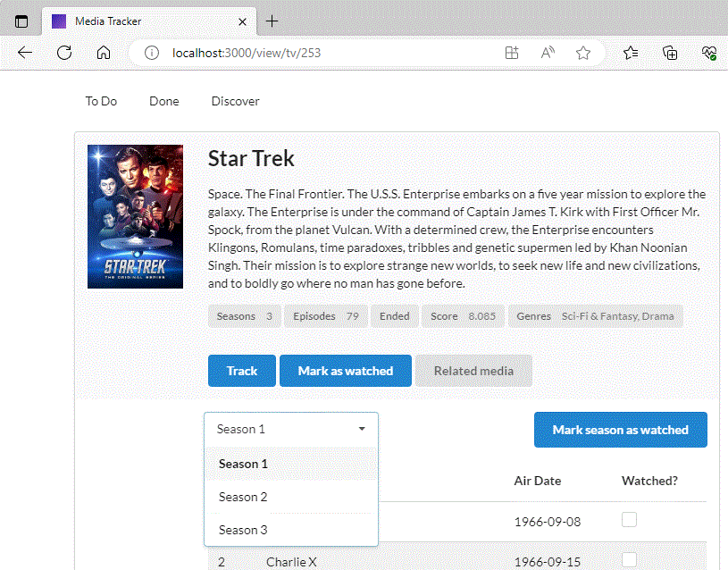Click the Related media button

coord(473,371)
